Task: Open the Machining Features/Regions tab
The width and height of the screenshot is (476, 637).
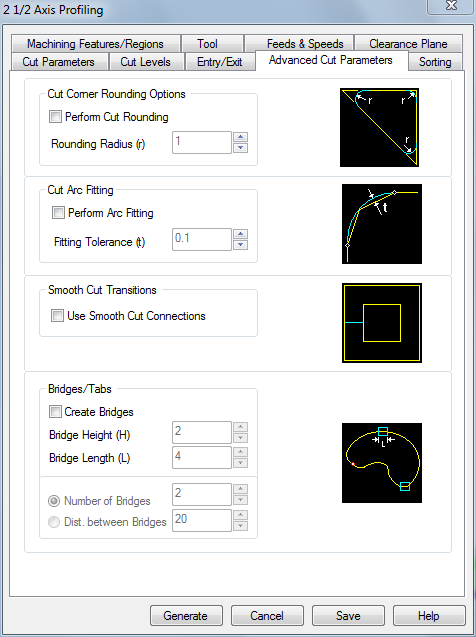Action: click(95, 44)
